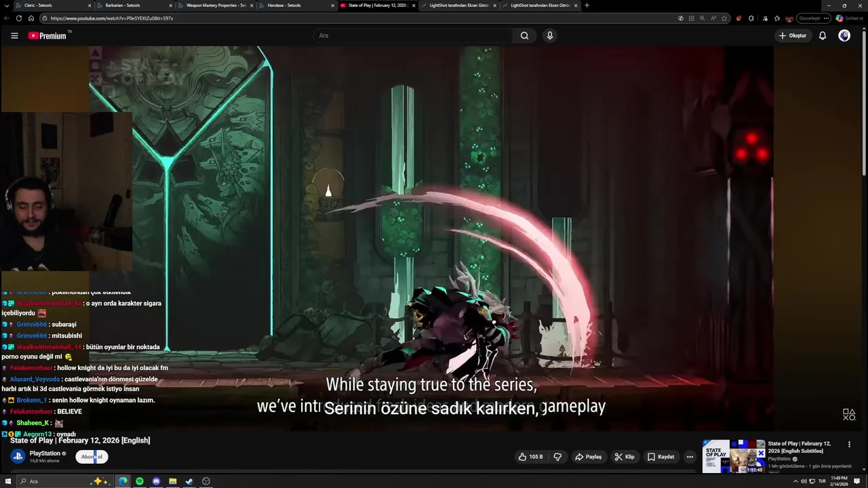Open the favorites list icon
This screenshot has height=488, width=868.
(777, 18)
